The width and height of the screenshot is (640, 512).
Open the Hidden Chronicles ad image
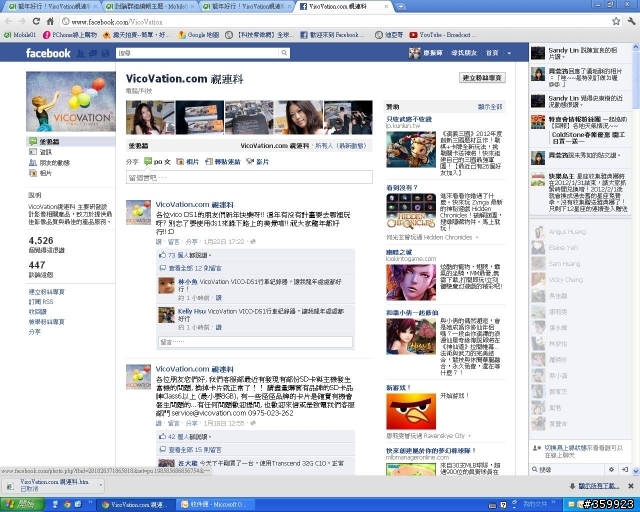(x=411, y=211)
